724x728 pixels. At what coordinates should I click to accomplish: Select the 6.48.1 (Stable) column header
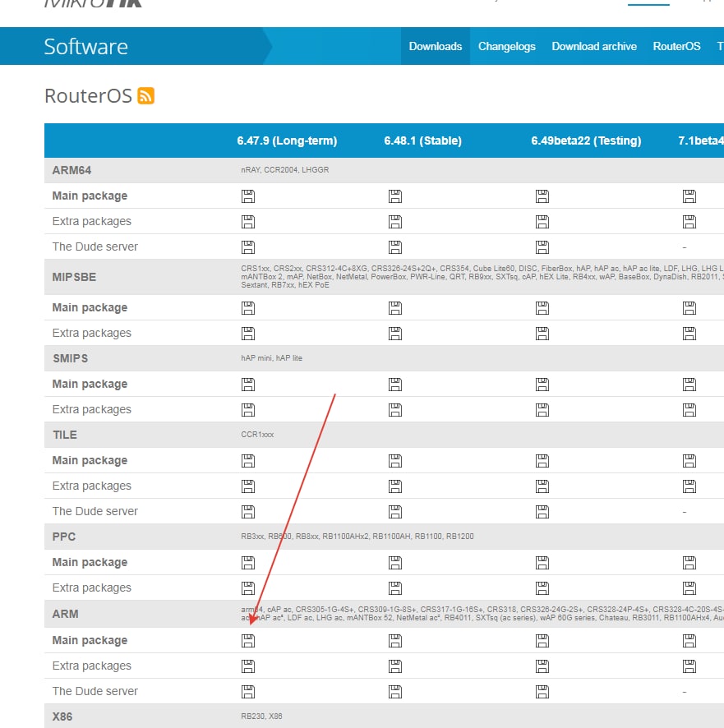pyautogui.click(x=422, y=141)
